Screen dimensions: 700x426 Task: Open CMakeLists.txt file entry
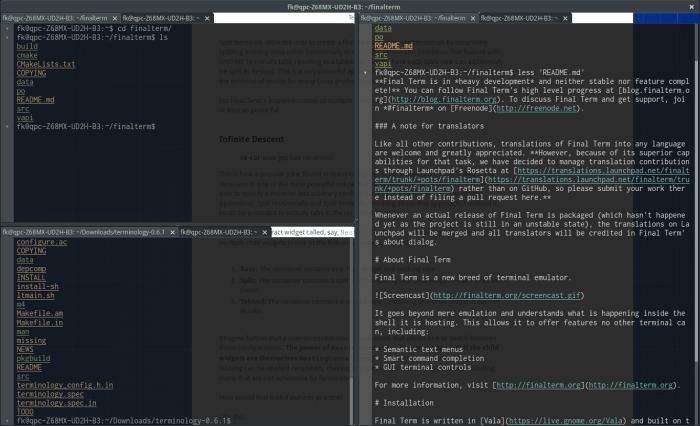click(x=46, y=64)
